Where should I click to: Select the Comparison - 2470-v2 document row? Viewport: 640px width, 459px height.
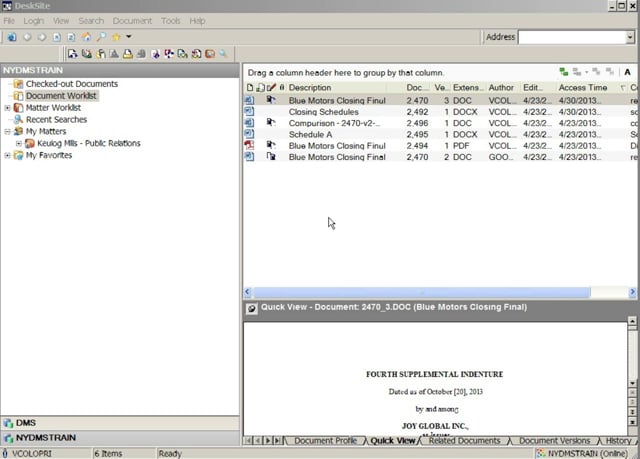point(440,123)
